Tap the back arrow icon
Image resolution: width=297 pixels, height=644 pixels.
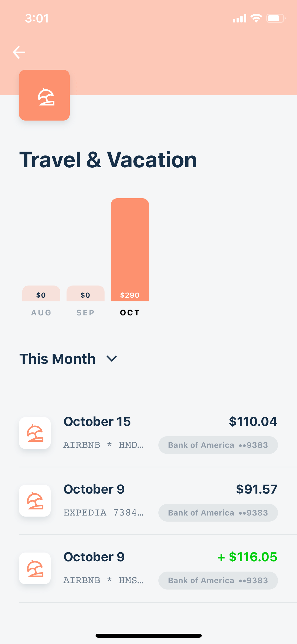point(19,52)
